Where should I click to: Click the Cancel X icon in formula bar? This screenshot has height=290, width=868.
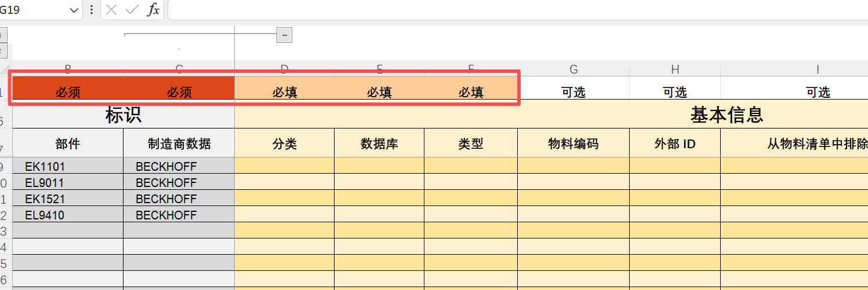pyautogui.click(x=112, y=10)
